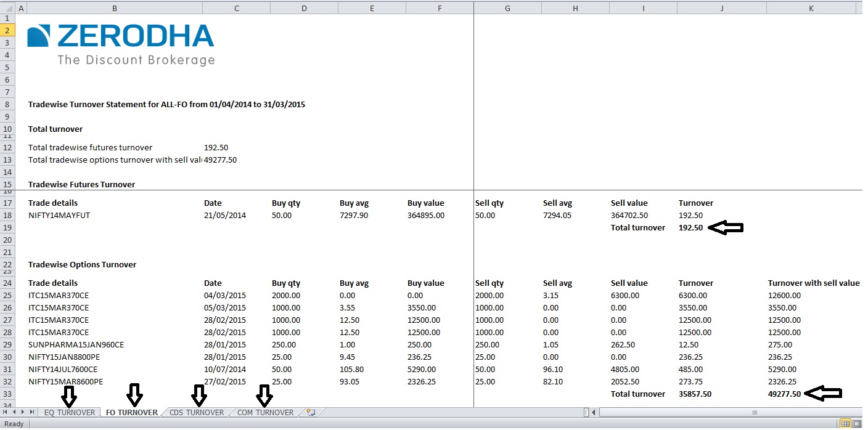Select the sell value 2052.50 cell
Screen dimensions: 868x430
tap(624, 381)
